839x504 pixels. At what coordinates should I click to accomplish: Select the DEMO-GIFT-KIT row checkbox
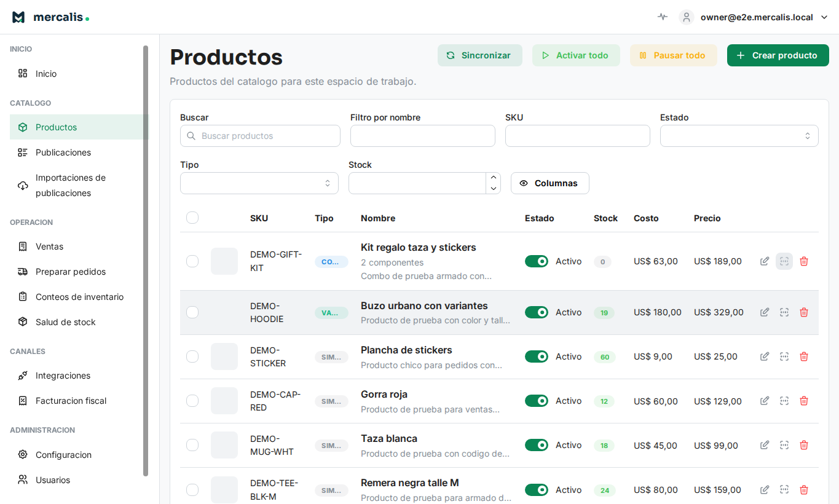(x=192, y=261)
